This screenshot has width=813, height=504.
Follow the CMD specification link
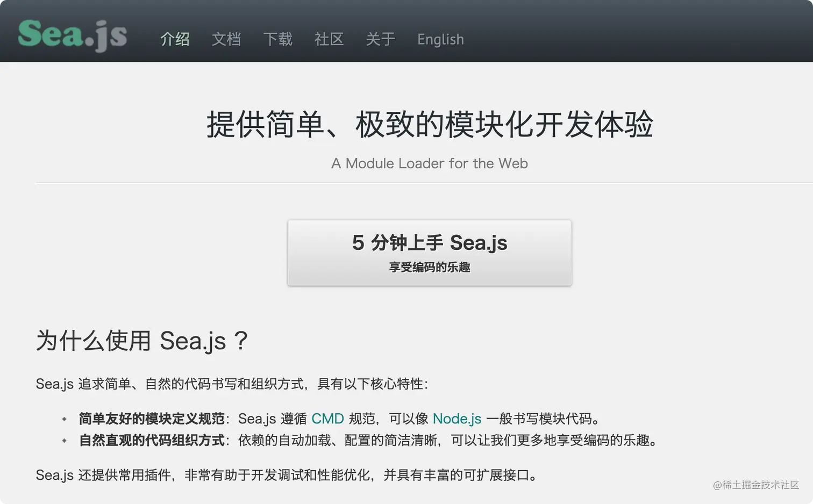click(327, 419)
